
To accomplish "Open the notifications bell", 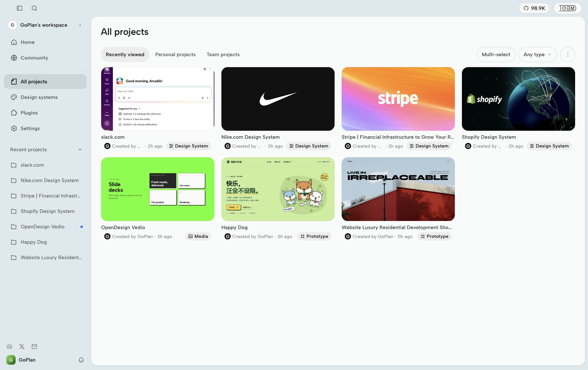I will (81, 360).
